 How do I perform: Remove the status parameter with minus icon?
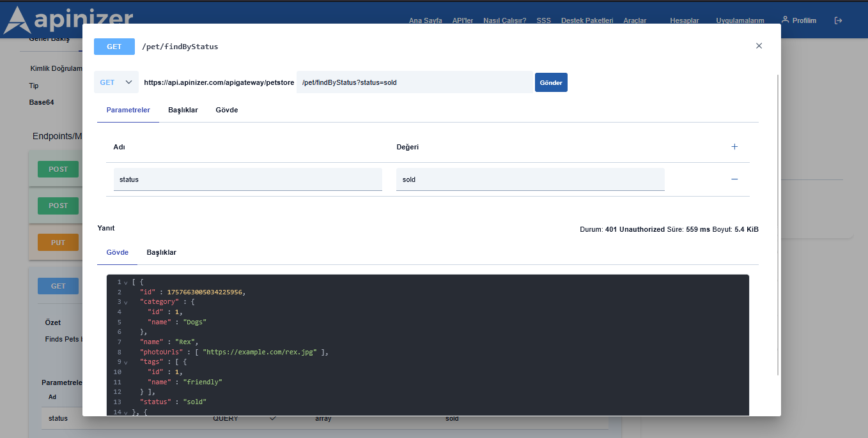coord(734,179)
